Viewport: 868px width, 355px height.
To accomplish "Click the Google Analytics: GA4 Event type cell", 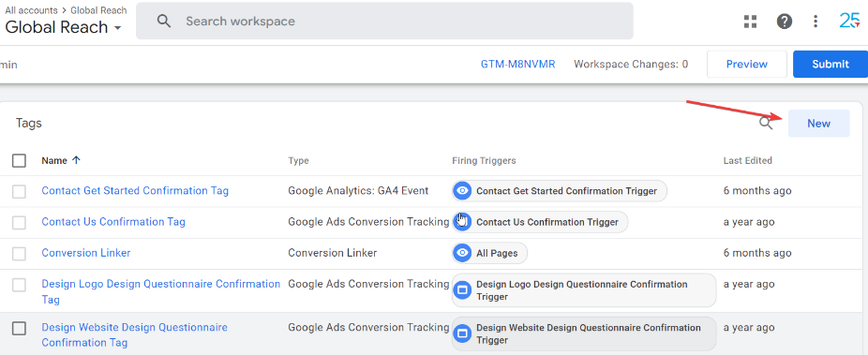I will [358, 191].
